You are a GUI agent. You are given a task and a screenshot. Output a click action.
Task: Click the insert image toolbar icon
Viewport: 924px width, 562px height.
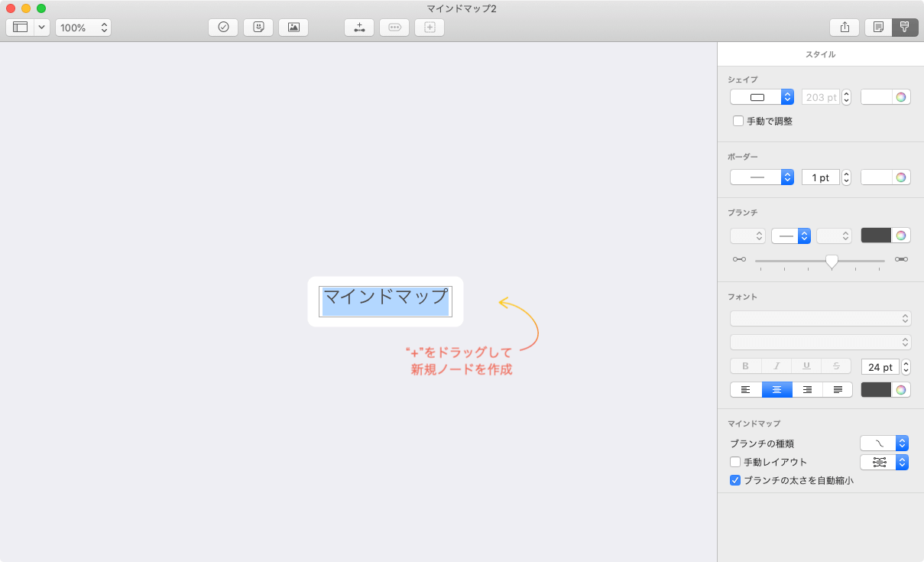[x=293, y=27]
